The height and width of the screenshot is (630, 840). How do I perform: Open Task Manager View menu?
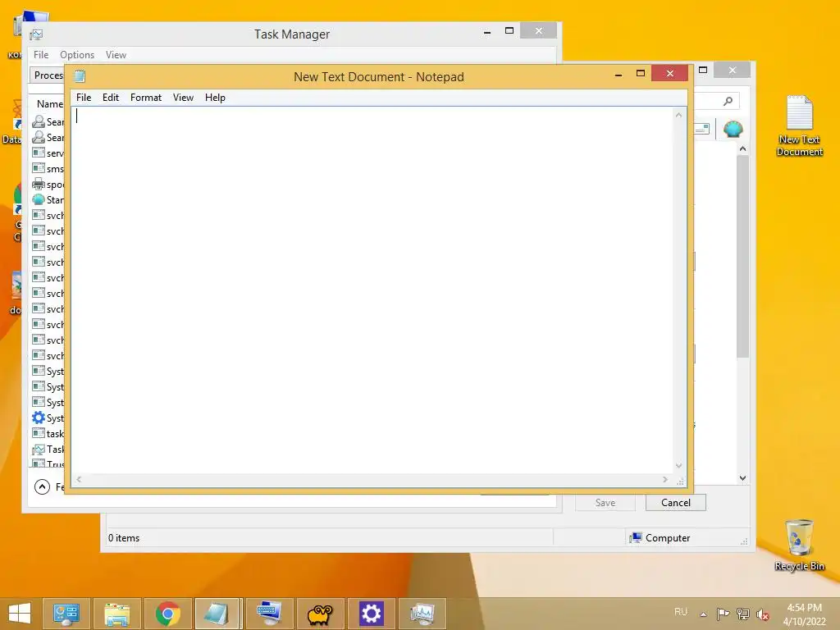[x=116, y=55]
